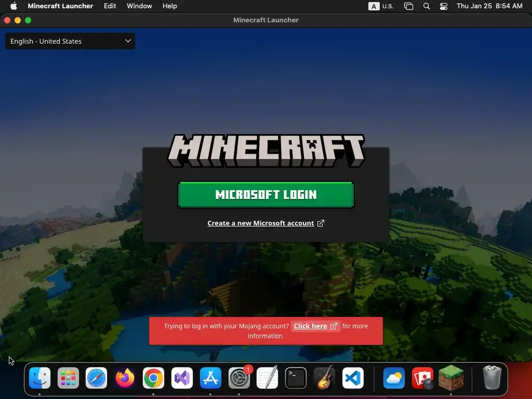Open Control Center icon in menu bar

(444, 6)
